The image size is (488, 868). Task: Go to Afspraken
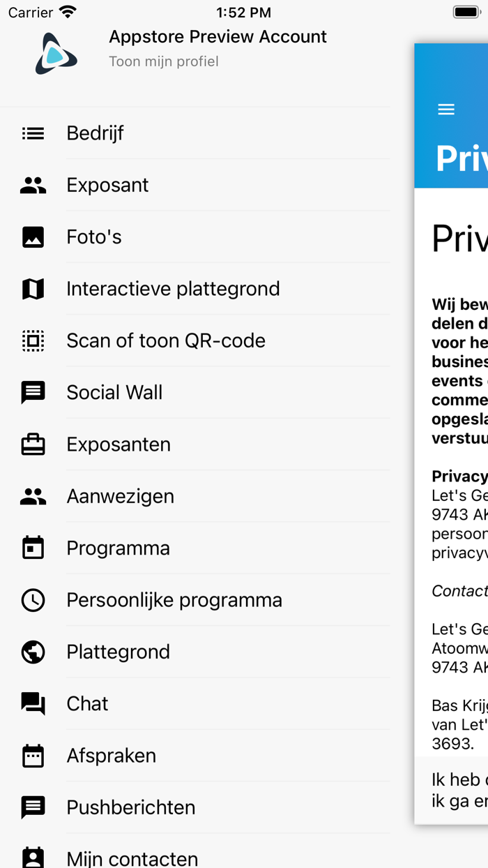click(111, 756)
